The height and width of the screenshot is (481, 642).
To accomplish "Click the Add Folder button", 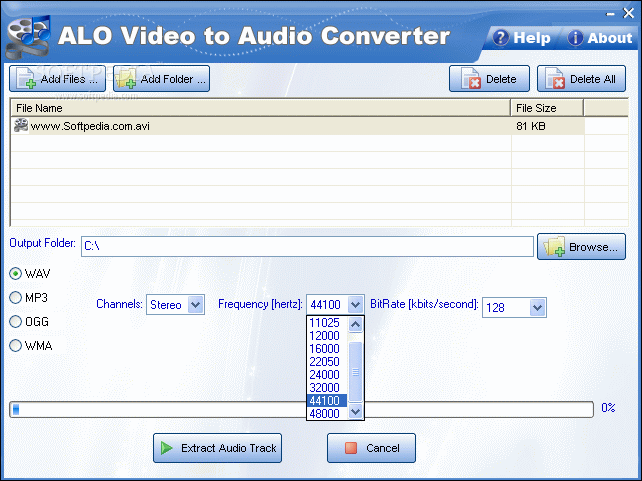I will click(x=161, y=79).
